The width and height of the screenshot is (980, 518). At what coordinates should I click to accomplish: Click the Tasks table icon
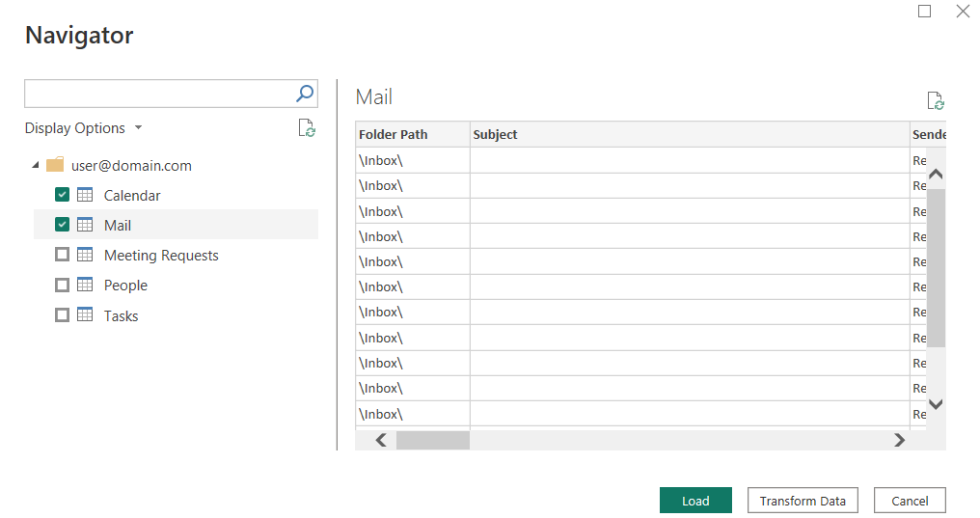tap(85, 314)
